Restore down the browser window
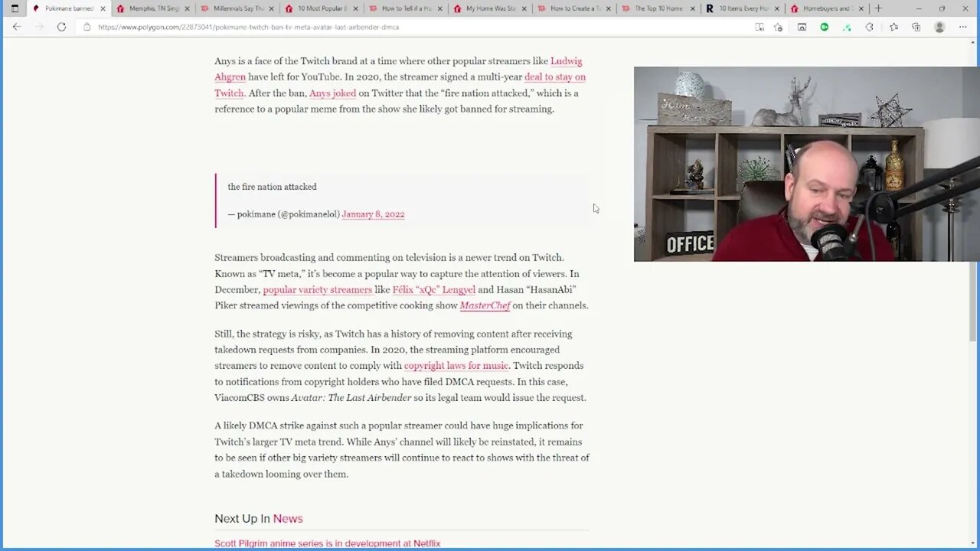 pos(942,8)
